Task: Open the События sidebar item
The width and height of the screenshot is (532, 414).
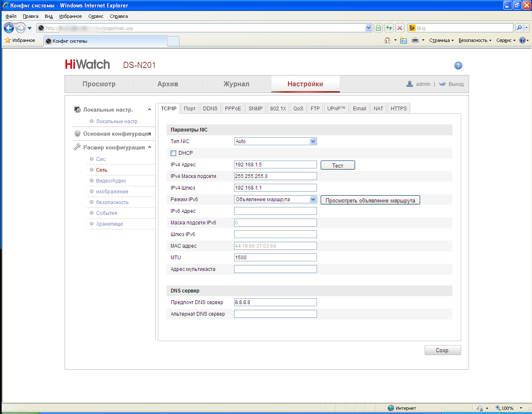Action: tap(106, 213)
